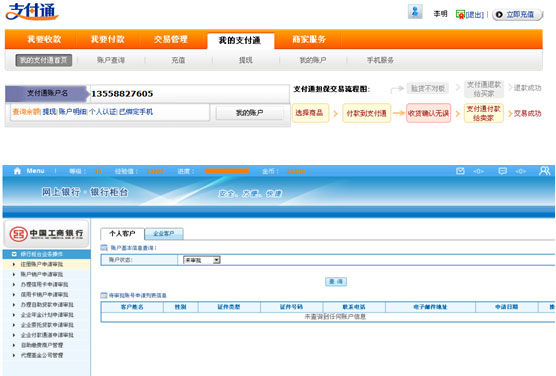This screenshot has width=556, height=376.
Task: Select the 充值 submenu item
Action: (178, 60)
